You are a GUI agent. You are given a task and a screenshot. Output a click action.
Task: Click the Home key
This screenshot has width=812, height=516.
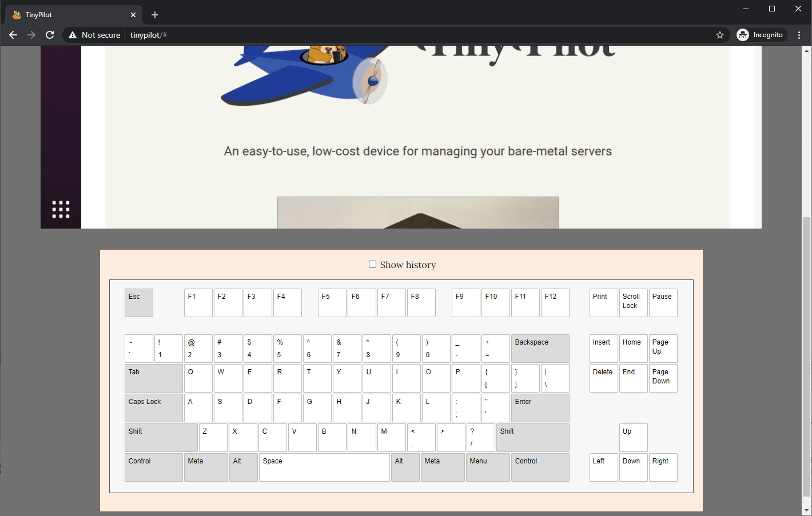point(634,349)
